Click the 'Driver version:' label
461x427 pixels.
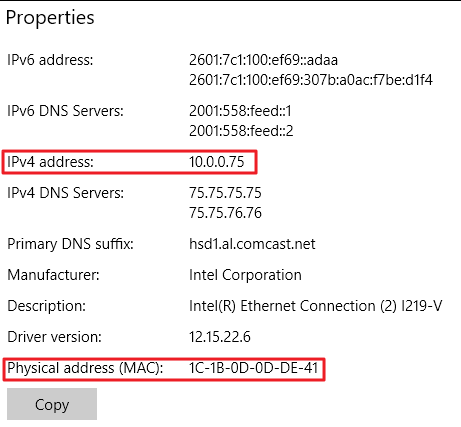54,337
